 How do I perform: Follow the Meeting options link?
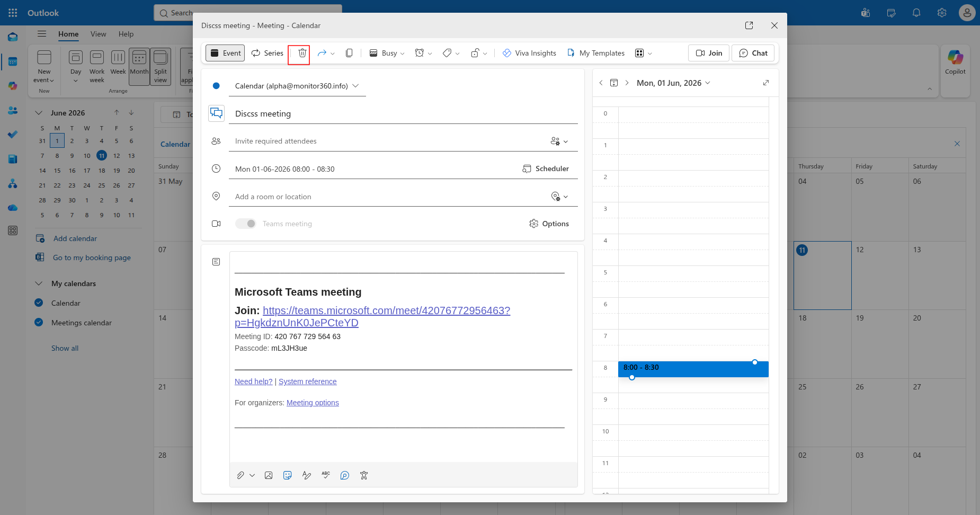pyautogui.click(x=313, y=403)
